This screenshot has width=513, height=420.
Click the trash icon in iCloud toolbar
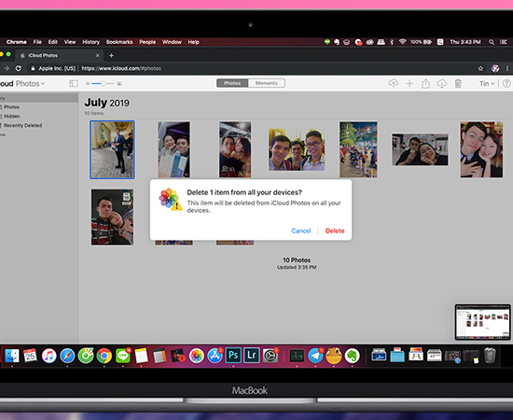click(x=458, y=83)
